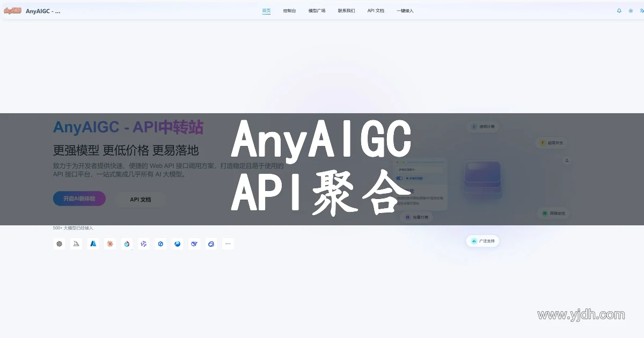The width and height of the screenshot is (644, 338).
Task: Click the stacked purple layers graphic
Action: point(482,180)
